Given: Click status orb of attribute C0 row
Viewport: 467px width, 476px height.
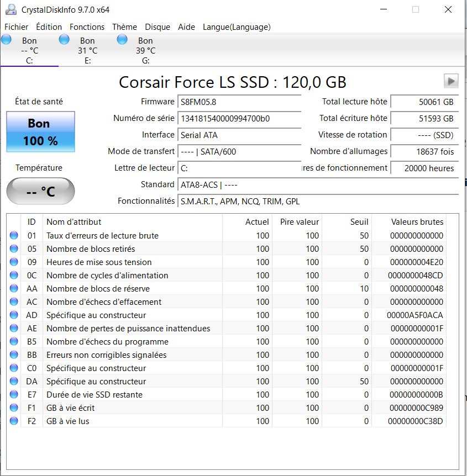Looking at the screenshot, I should click(x=14, y=368).
